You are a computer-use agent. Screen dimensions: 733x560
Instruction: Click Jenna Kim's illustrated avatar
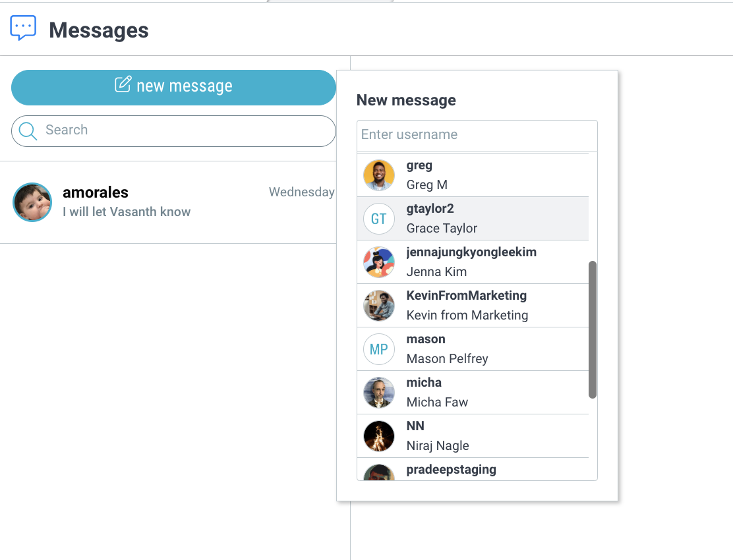378,262
